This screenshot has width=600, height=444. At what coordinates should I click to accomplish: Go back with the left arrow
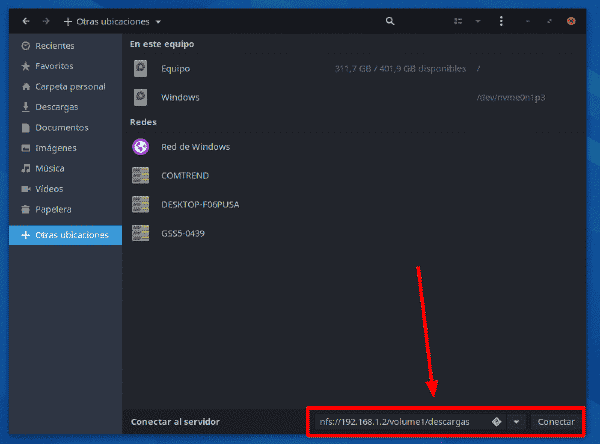26,21
